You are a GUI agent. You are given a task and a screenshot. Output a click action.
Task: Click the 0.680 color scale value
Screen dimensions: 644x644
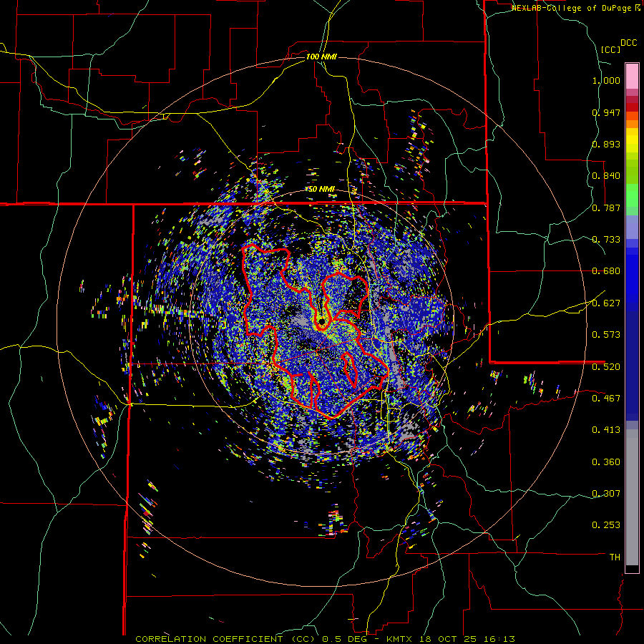pyautogui.click(x=606, y=271)
